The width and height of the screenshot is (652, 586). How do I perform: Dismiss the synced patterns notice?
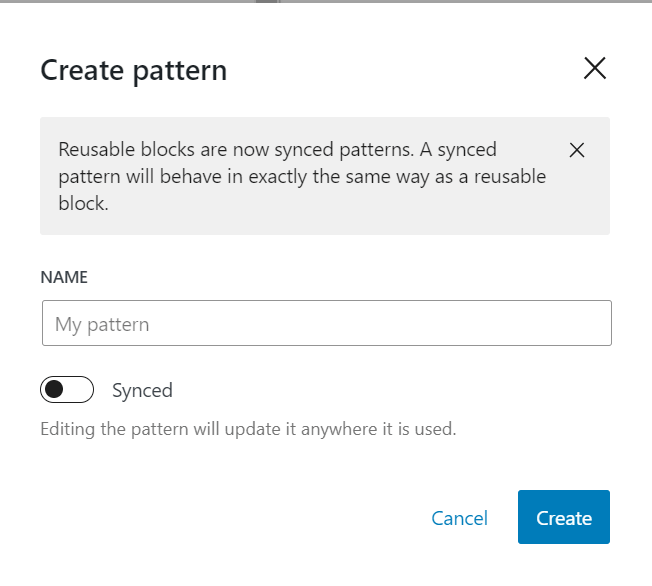(577, 150)
